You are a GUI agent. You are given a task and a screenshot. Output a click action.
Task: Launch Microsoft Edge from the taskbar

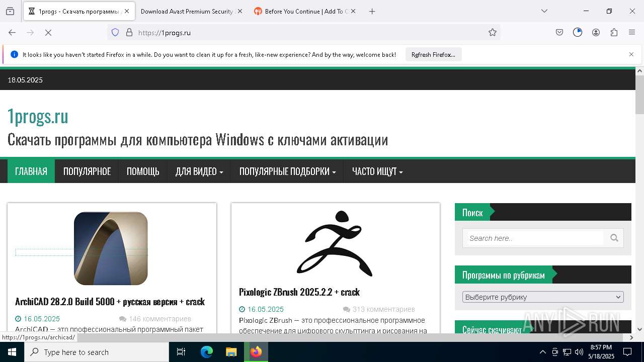click(x=207, y=352)
